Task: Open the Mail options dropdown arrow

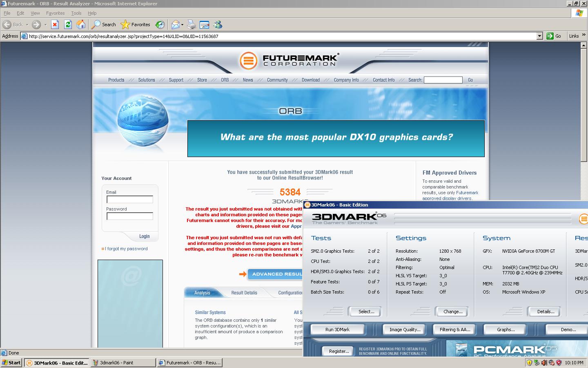Action: (x=182, y=25)
